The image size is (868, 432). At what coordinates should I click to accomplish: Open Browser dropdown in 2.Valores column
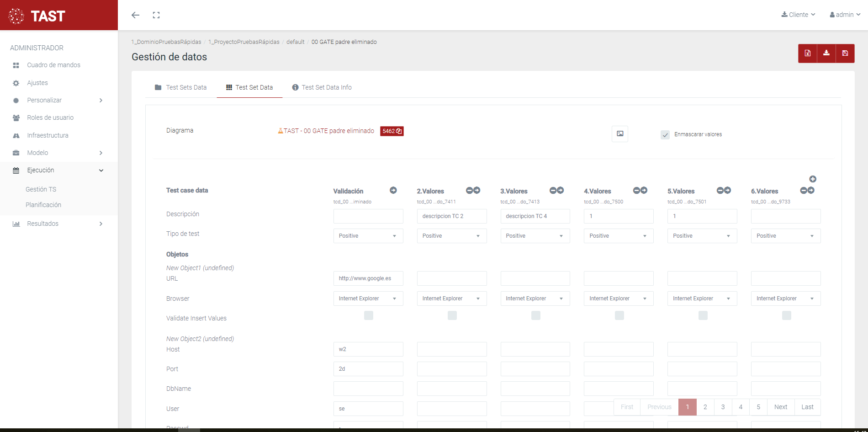[451, 299]
